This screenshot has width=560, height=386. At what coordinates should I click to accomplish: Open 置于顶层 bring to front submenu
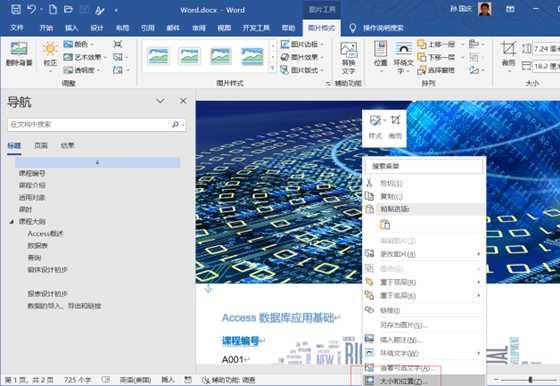424,282
